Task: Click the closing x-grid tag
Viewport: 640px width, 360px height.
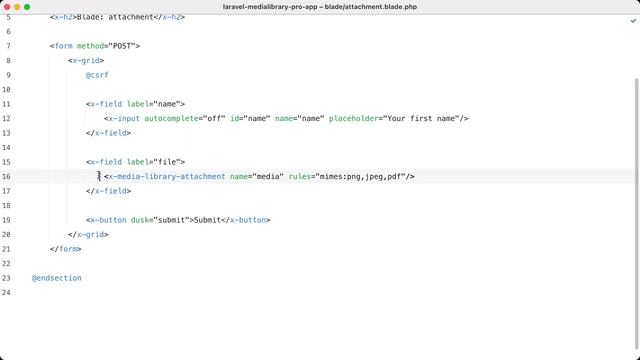Action: coord(88,234)
